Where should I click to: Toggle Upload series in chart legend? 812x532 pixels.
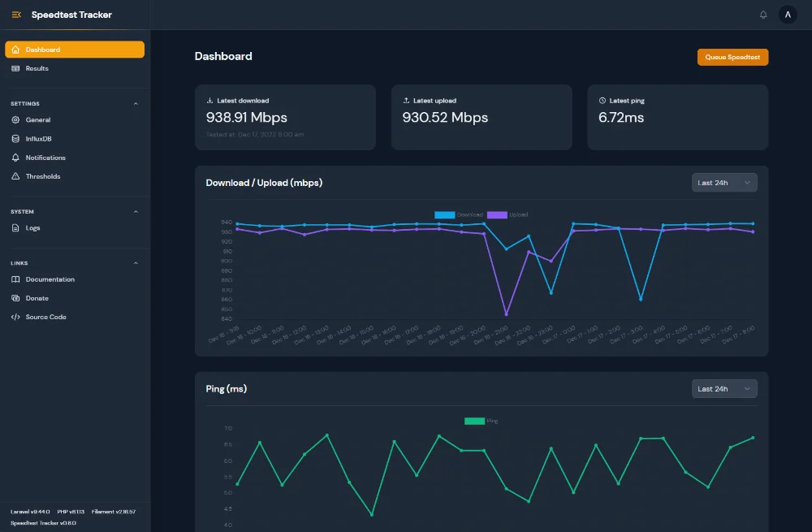508,214
